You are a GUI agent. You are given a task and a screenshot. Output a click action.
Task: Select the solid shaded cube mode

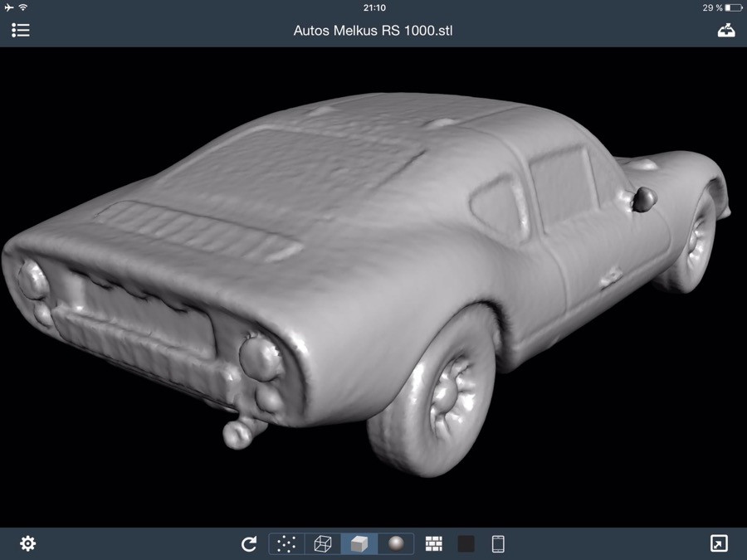359,543
